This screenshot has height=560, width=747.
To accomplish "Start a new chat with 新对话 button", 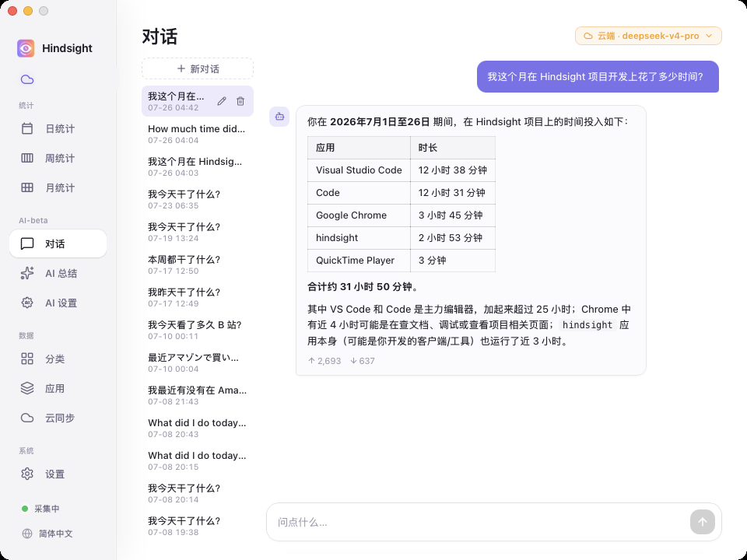I will 198,68.
